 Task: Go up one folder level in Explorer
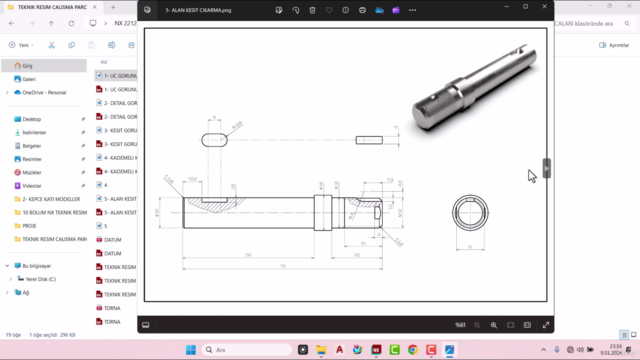point(51,23)
